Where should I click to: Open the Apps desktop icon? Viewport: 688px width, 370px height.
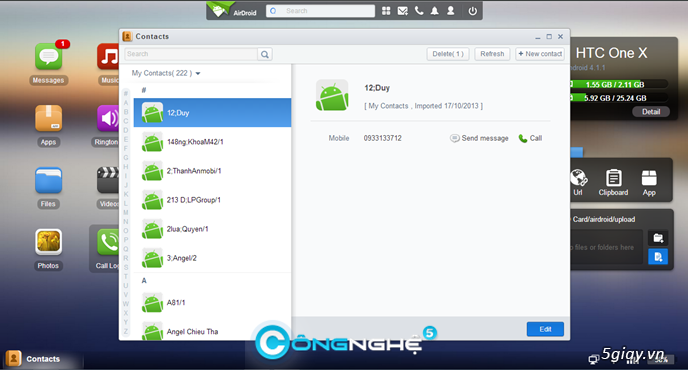(48, 119)
